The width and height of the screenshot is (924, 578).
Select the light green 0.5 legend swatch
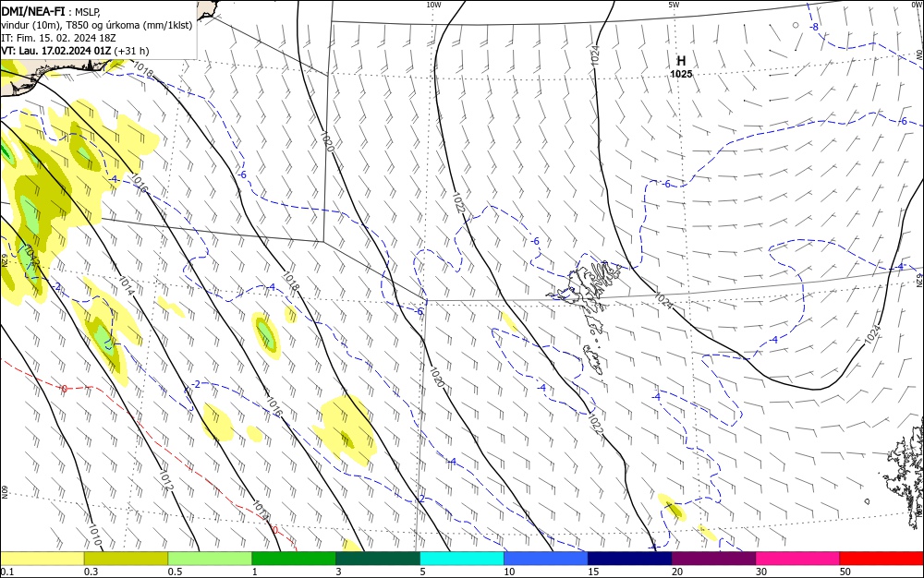[x=210, y=559]
